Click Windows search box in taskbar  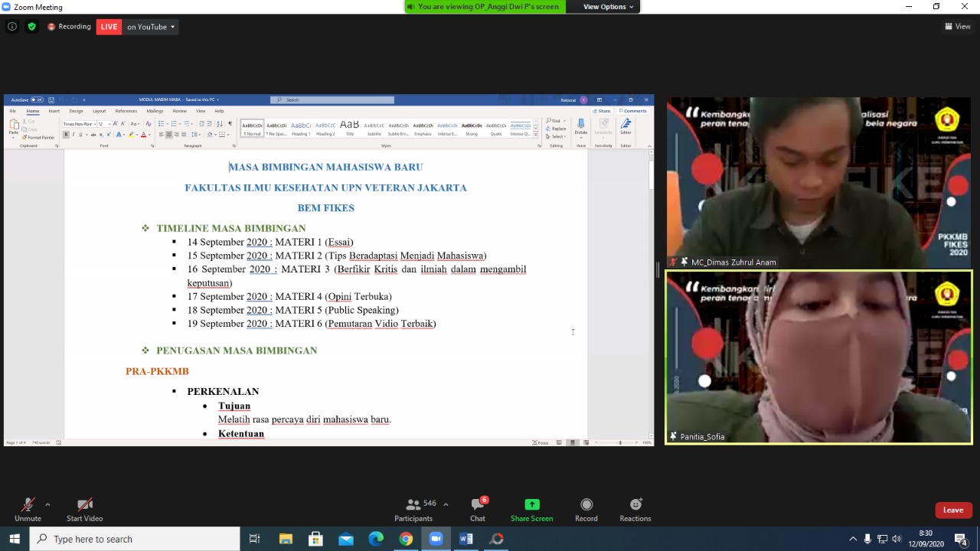pyautogui.click(x=135, y=539)
